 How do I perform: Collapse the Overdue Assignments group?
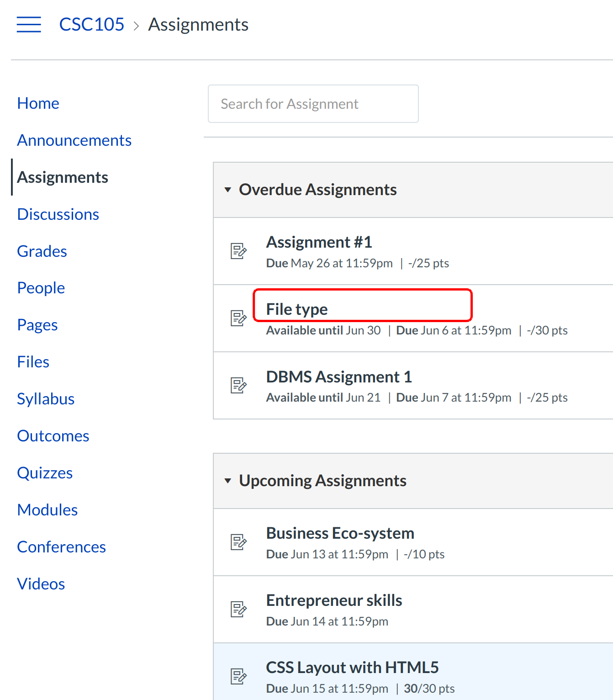point(228,190)
